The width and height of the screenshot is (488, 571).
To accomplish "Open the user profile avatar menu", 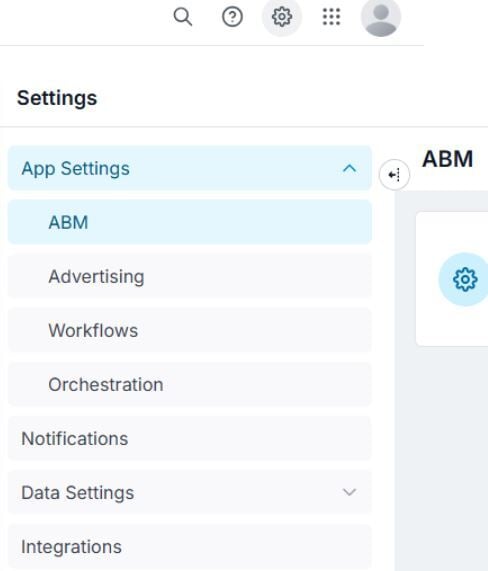I will [x=381, y=18].
